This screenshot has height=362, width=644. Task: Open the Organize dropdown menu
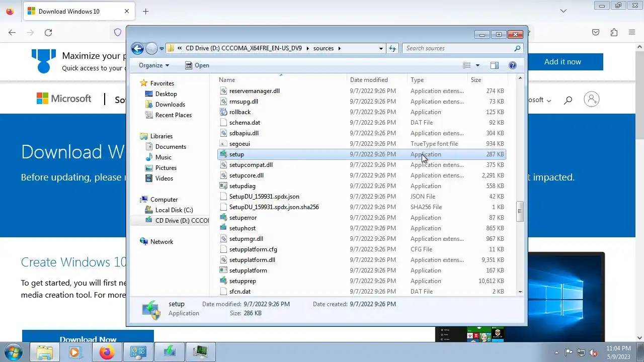154,65
